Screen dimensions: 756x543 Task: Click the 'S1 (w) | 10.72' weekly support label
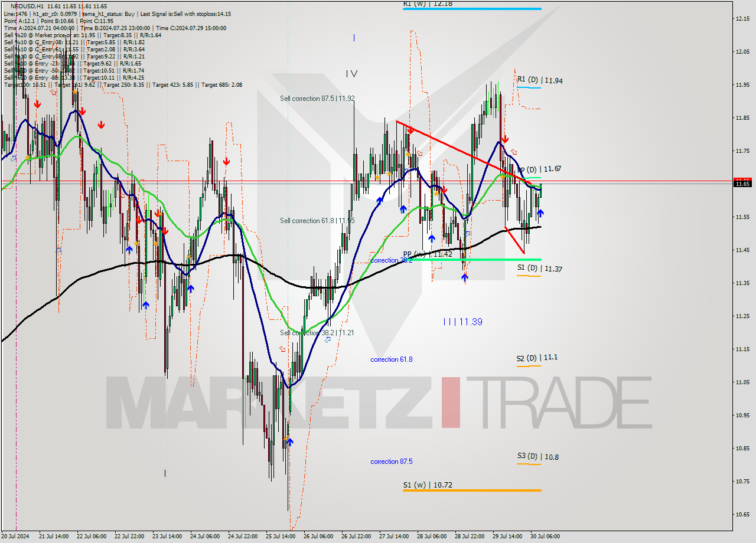point(428,485)
